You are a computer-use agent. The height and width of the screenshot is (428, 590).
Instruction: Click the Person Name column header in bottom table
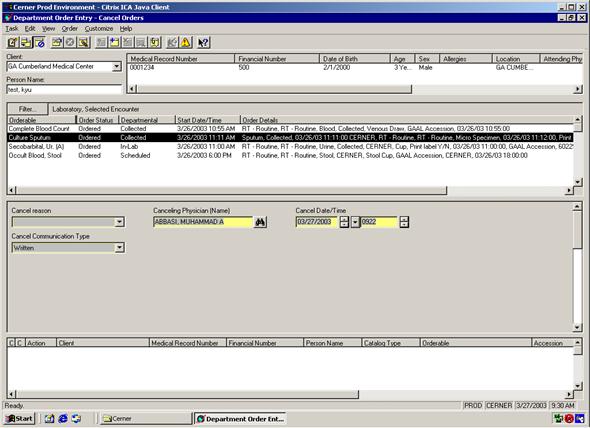(x=332, y=343)
